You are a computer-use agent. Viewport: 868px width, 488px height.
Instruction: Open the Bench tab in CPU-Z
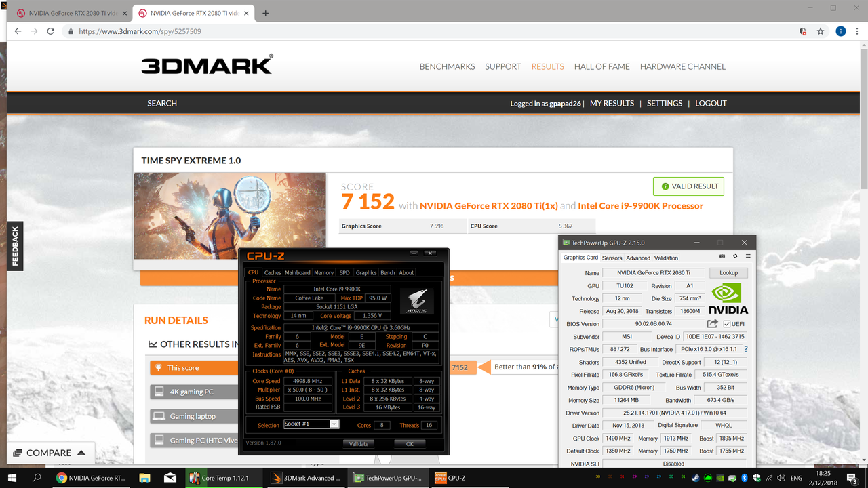pyautogui.click(x=387, y=272)
